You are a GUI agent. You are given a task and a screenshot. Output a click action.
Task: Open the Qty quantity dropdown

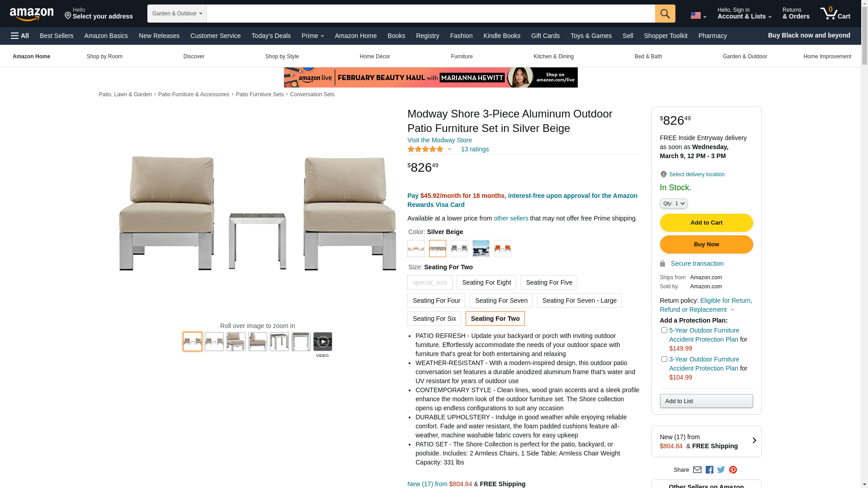point(674,204)
